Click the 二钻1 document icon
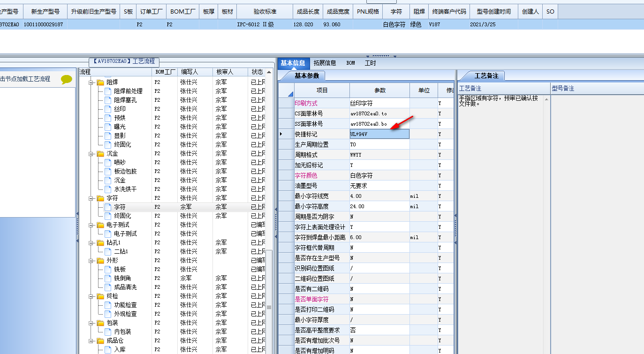Image resolution: width=644 pixels, height=354 pixels. pyautogui.click(x=108, y=251)
